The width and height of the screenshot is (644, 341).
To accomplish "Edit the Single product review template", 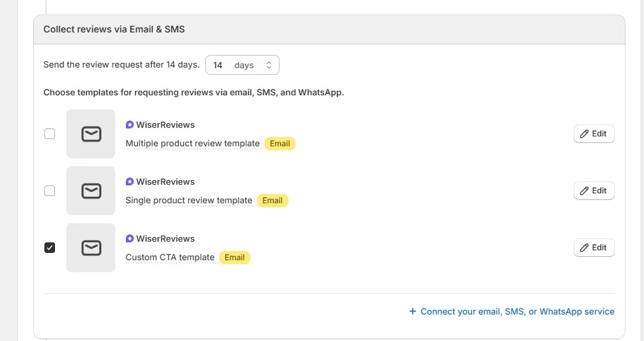I will click(x=594, y=191).
